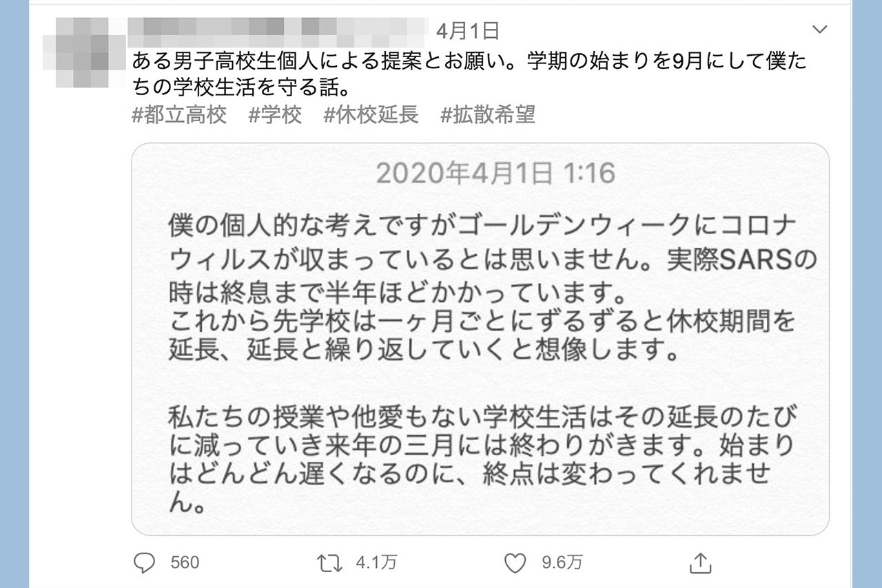882x588 pixels.
Task: Open sharing options via the upload arrow icon
Action: pyautogui.click(x=702, y=563)
